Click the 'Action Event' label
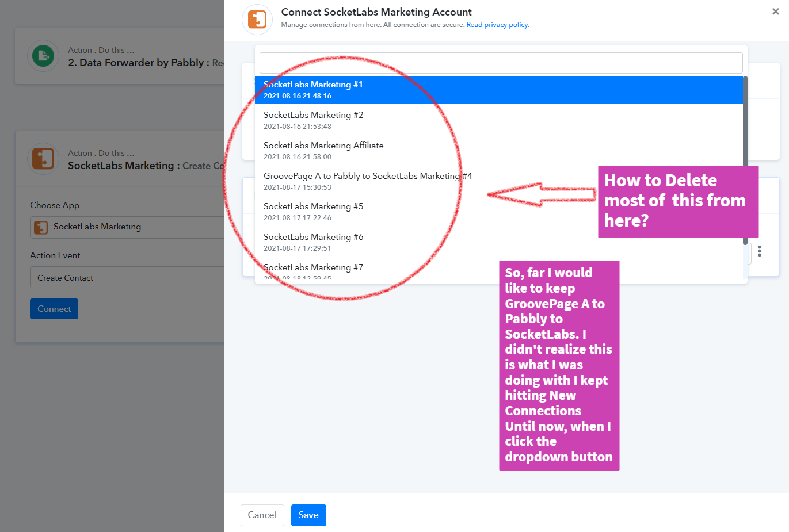 click(x=55, y=255)
